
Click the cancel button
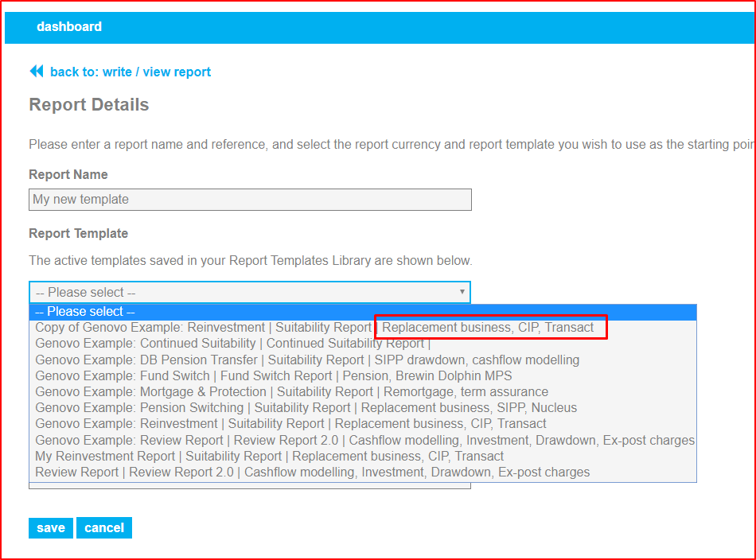click(x=103, y=527)
